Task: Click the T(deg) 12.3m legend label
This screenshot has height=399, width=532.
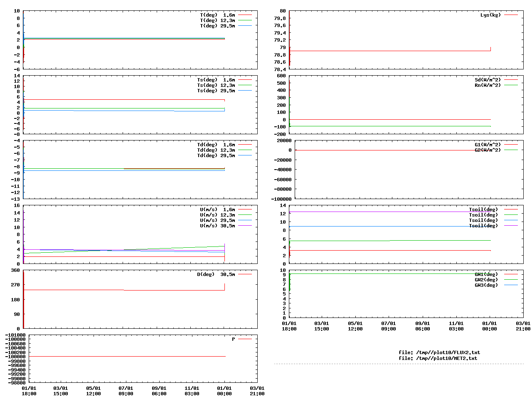Action: pyautogui.click(x=217, y=20)
